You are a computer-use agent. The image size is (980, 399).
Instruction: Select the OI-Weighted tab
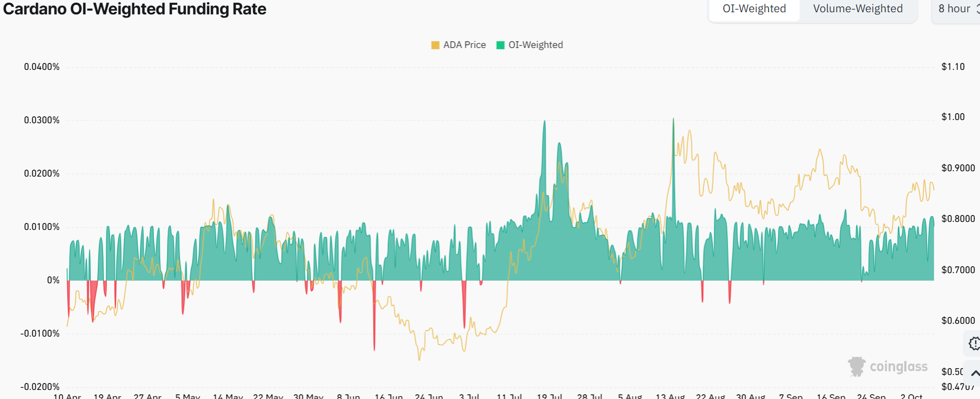754,9
